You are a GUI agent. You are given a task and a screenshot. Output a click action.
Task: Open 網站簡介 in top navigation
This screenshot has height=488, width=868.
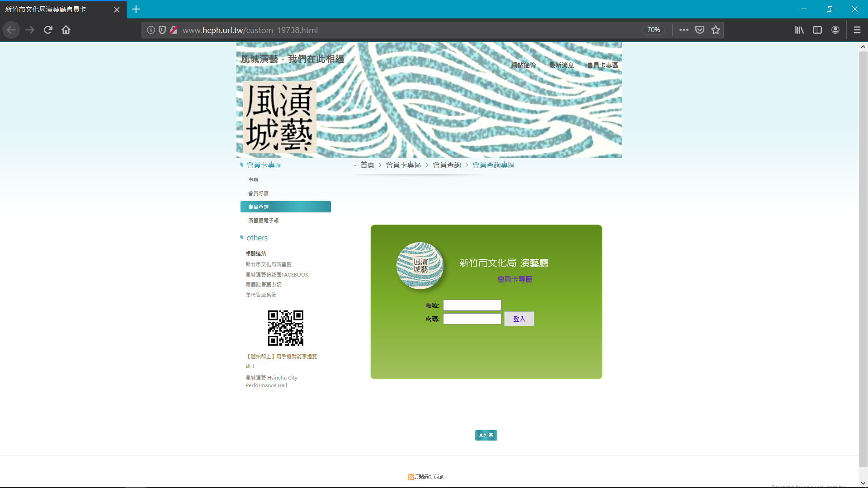(x=524, y=65)
